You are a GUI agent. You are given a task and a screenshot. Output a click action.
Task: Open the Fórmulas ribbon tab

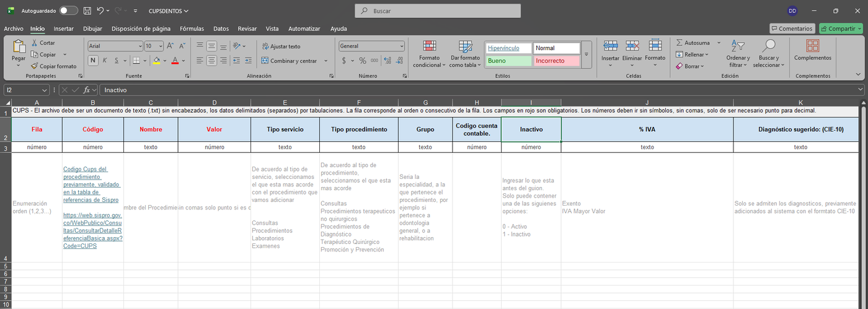click(192, 28)
